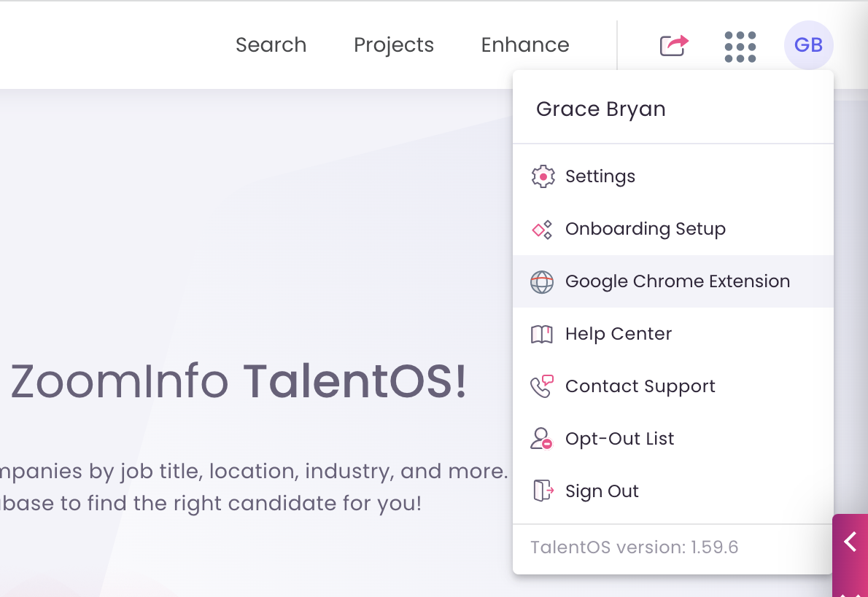Click the TalentOS version label
The image size is (868, 597).
(x=633, y=547)
